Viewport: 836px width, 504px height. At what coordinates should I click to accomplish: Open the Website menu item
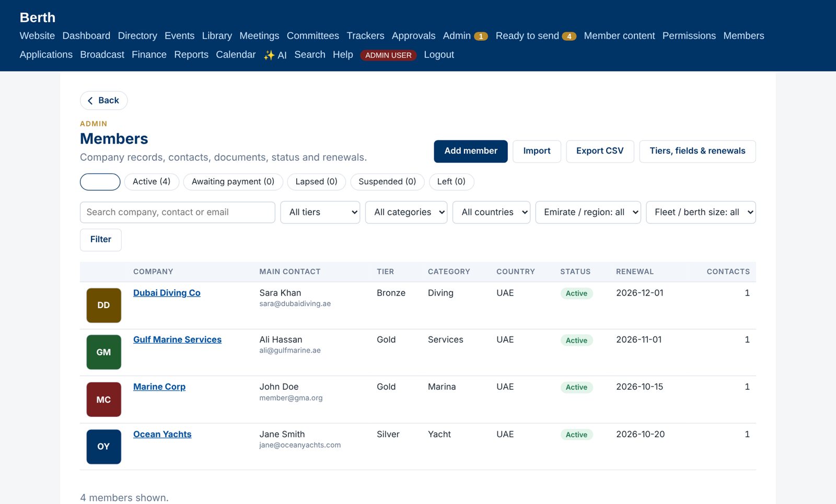37,36
